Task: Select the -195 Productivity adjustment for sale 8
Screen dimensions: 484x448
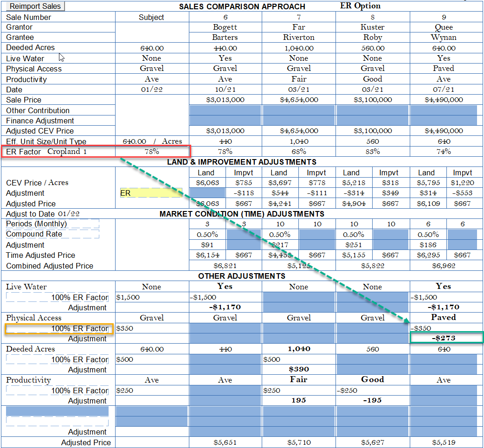Action: pyautogui.click(x=372, y=400)
